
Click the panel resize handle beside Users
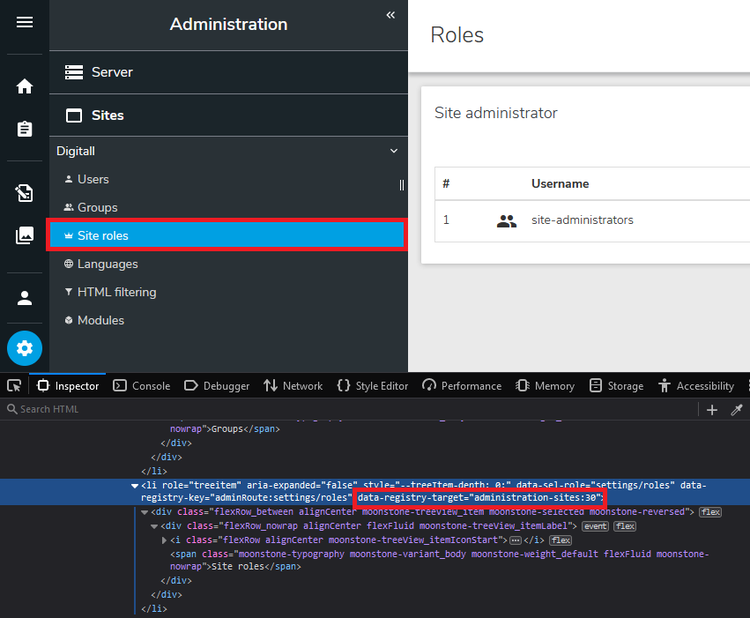pos(401,185)
